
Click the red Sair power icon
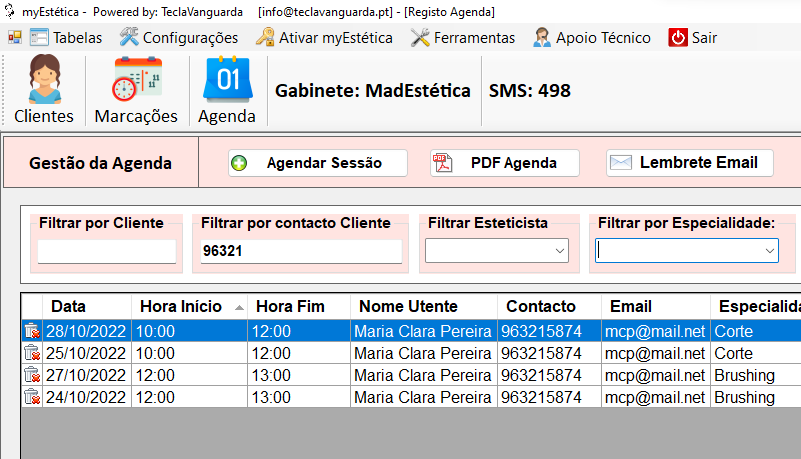[678, 38]
